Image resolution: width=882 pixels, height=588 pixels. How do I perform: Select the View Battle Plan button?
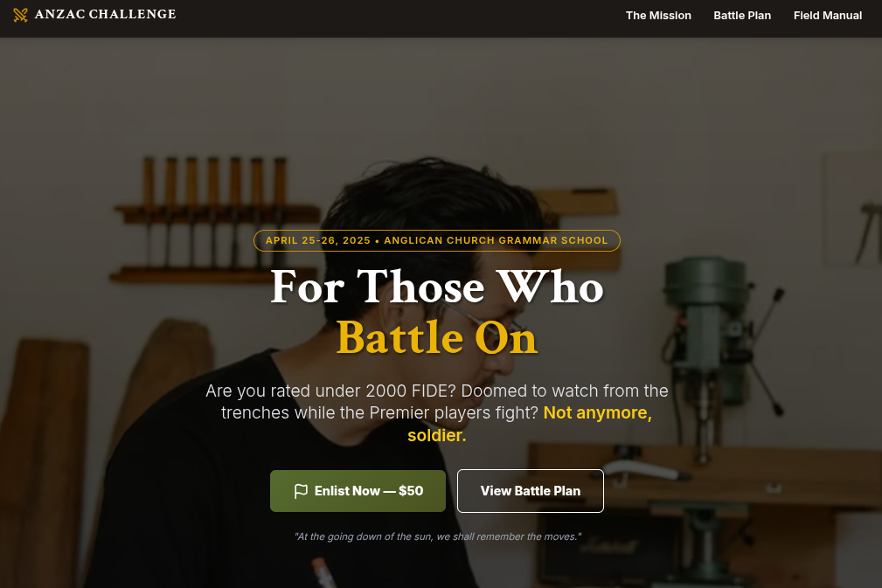click(531, 491)
